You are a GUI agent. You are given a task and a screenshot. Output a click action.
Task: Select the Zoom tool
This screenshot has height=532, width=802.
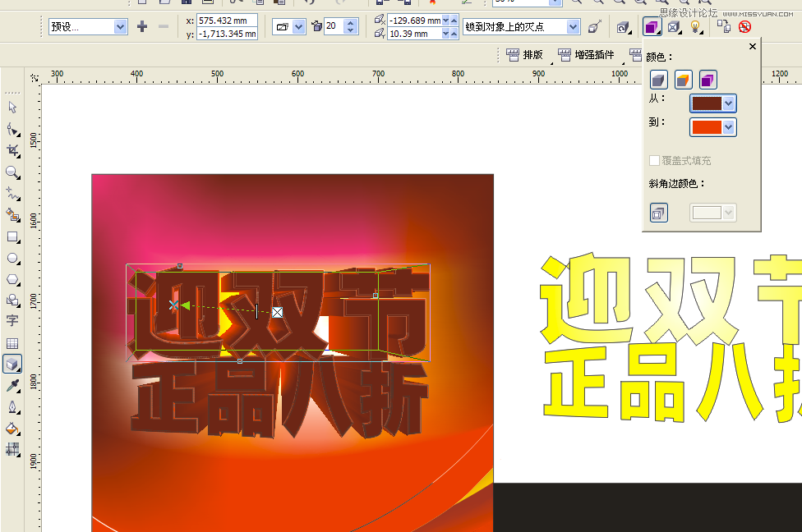(12, 172)
